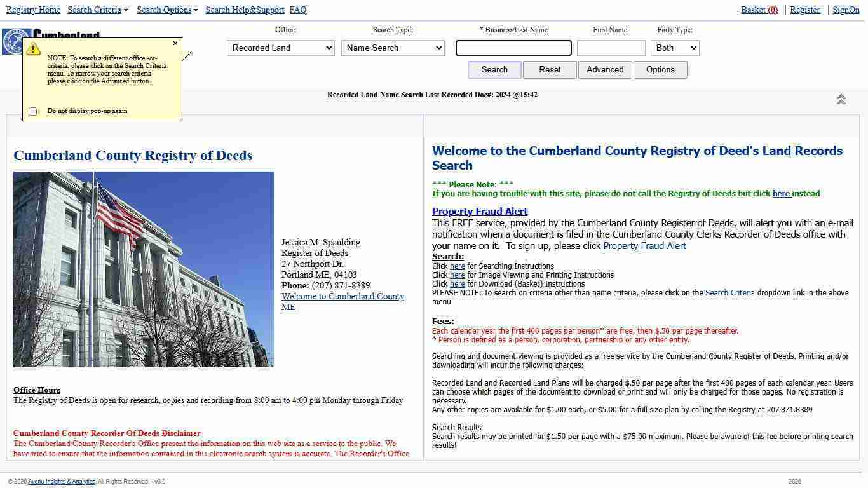The height and width of the screenshot is (488, 868).
Task: Focus the Business/Last Name field
Action: (513, 48)
